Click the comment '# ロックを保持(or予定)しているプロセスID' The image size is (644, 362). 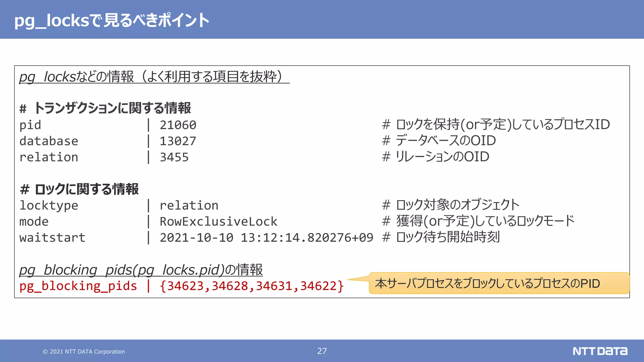click(x=496, y=124)
